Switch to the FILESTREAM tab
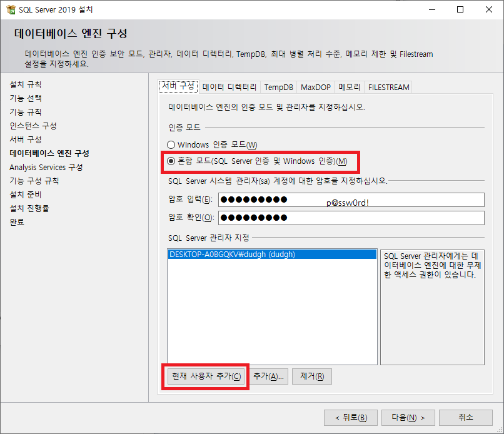The height and width of the screenshot is (434, 504). point(388,87)
